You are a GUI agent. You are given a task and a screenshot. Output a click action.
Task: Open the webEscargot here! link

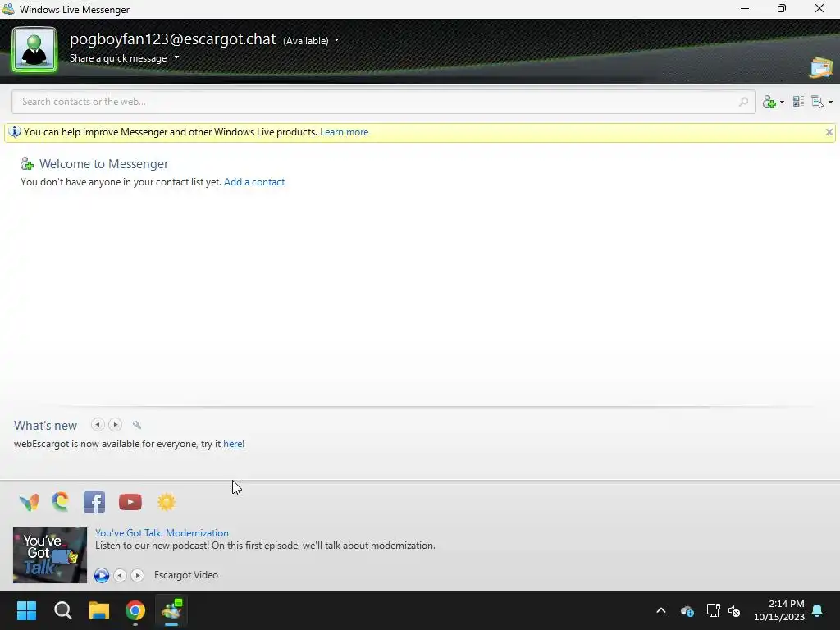pos(234,444)
